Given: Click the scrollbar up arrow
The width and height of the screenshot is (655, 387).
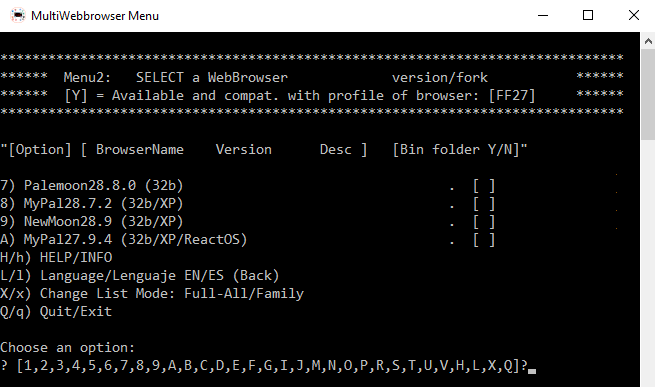Looking at the screenshot, I should (648, 41).
